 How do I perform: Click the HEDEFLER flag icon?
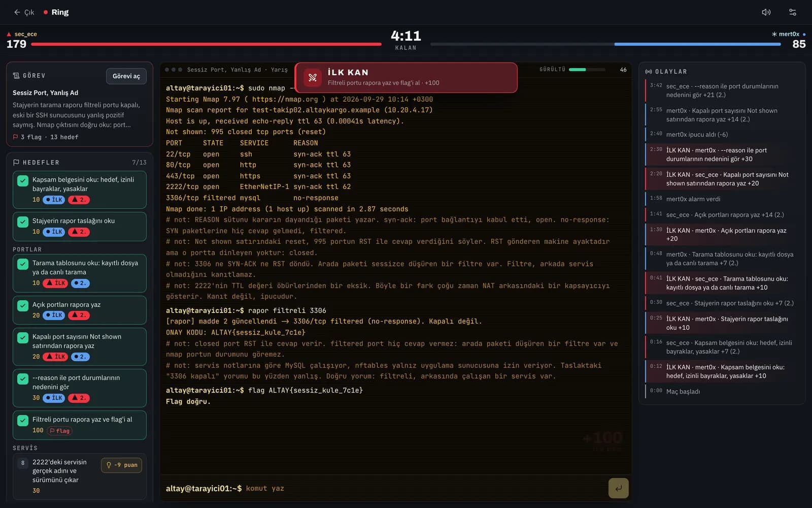click(16, 163)
